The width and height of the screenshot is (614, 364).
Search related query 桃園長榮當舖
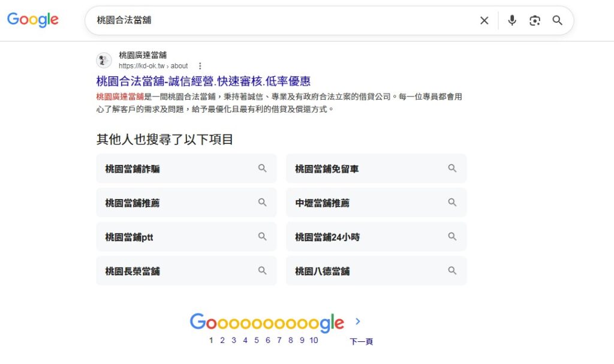click(186, 270)
